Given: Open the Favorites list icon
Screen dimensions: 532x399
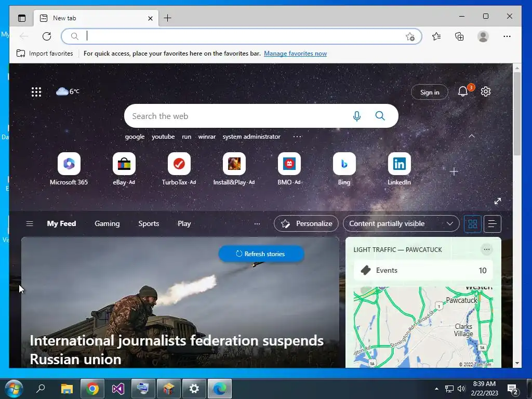Looking at the screenshot, I should (x=436, y=36).
